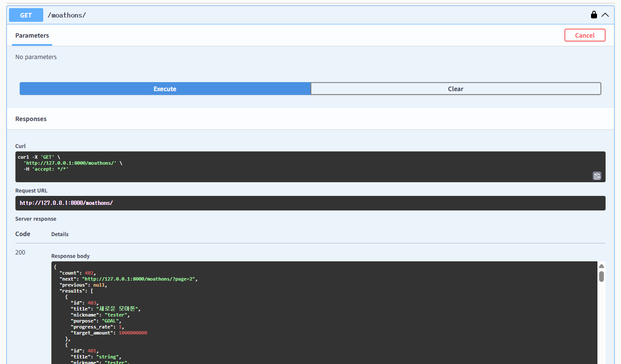Viewport: 621px width, 364px height.
Task: Click the target_amount value 1000000000
Action: 133,333
